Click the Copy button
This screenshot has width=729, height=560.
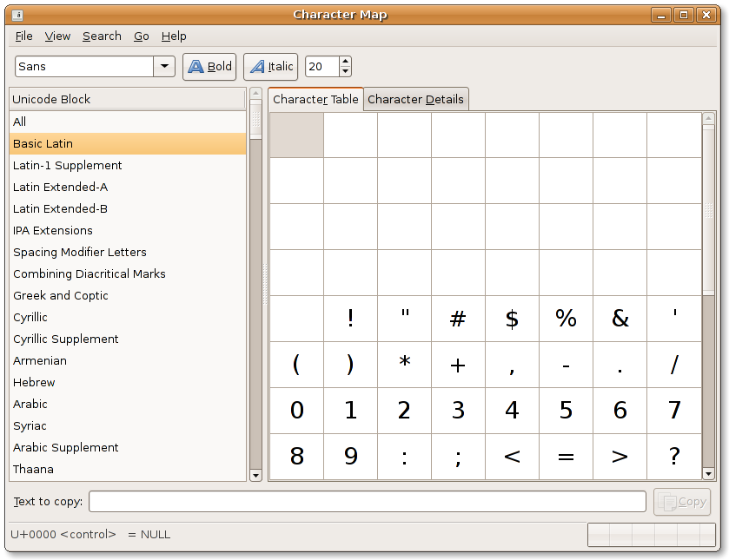(682, 502)
